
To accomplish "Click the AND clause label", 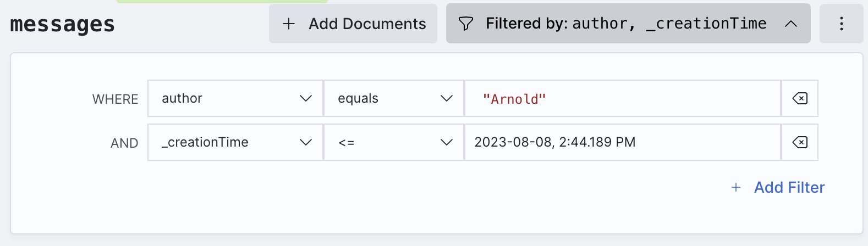I will [x=124, y=143].
